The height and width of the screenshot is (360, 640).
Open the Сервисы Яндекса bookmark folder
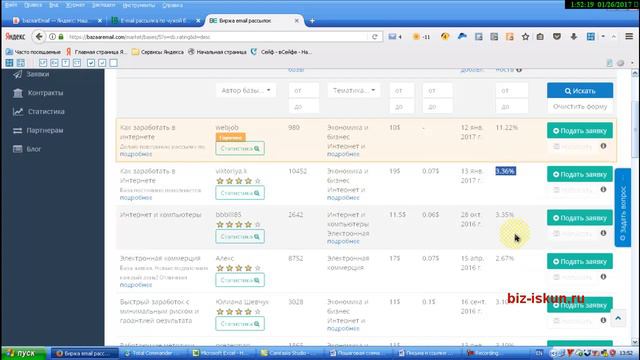pyautogui.click(x=158, y=52)
